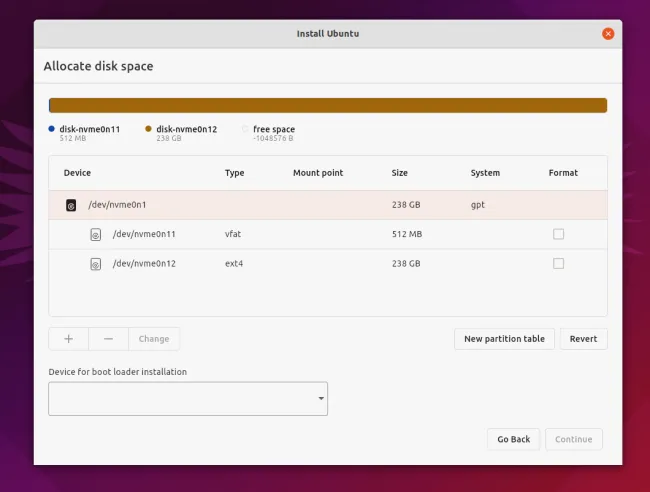Remove partition with the minus button
Image resolution: width=650 pixels, height=492 pixels.
coord(109,339)
